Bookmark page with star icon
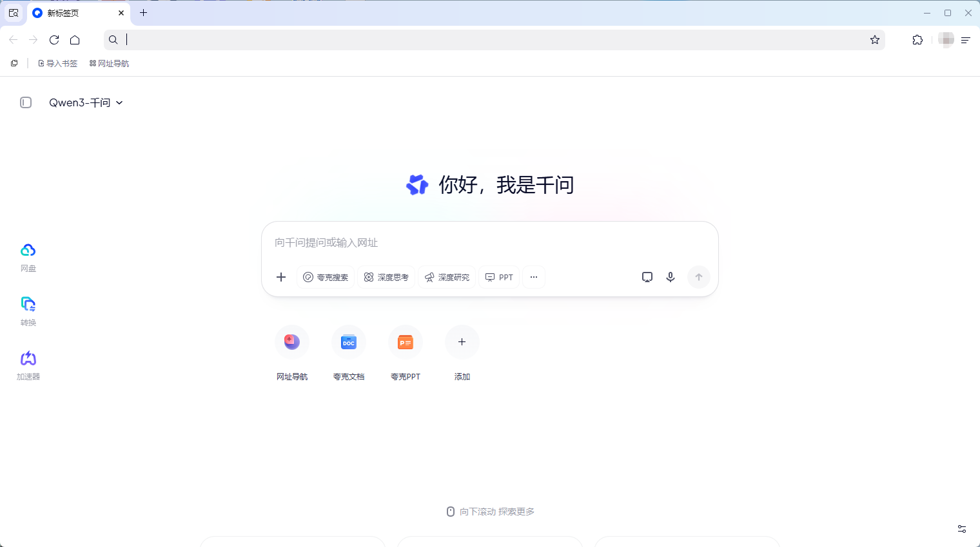Screen dimensions: 980x547 coord(875,40)
